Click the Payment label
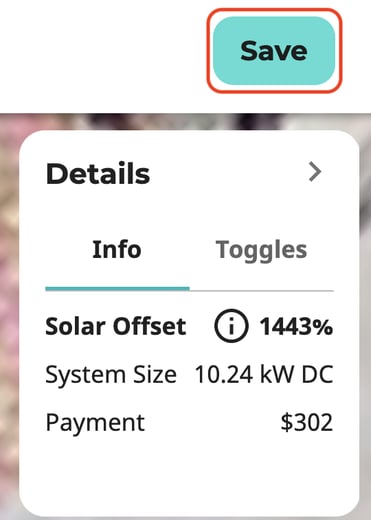The height and width of the screenshot is (520, 371). tap(95, 423)
